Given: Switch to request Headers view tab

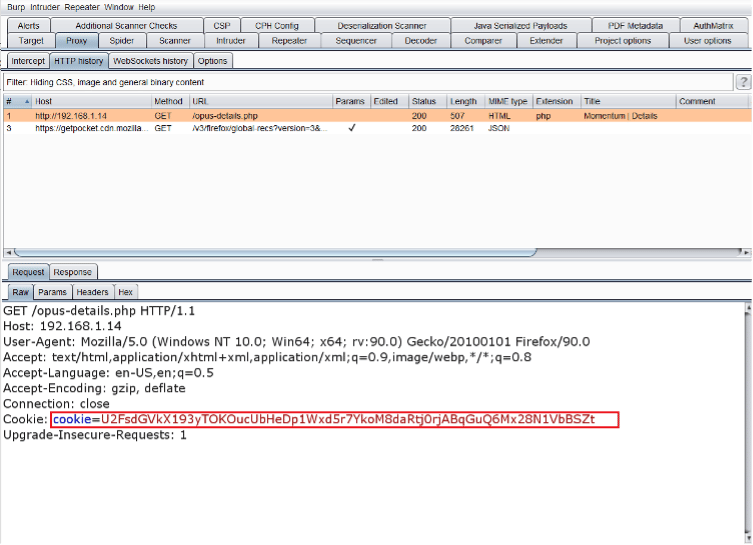Looking at the screenshot, I should pos(92,292).
